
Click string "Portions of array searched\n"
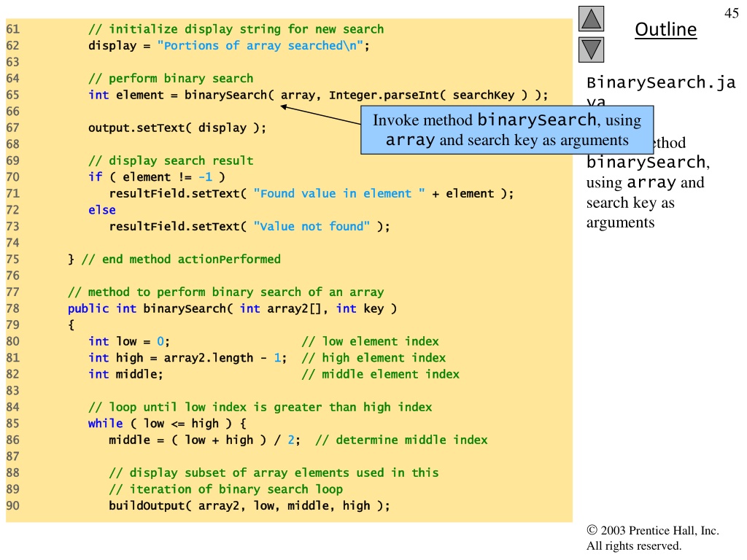tap(260, 46)
